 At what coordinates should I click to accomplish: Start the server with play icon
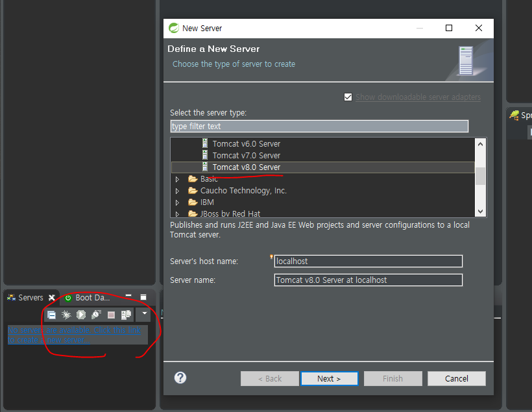[81, 315]
